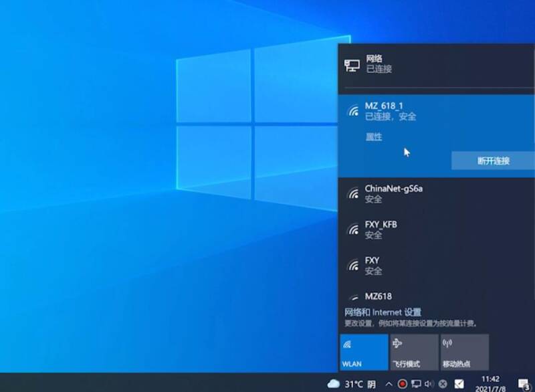Screen dimensions: 535x392
Task: Click the 断开连接 disconnect button
Action: (x=493, y=161)
